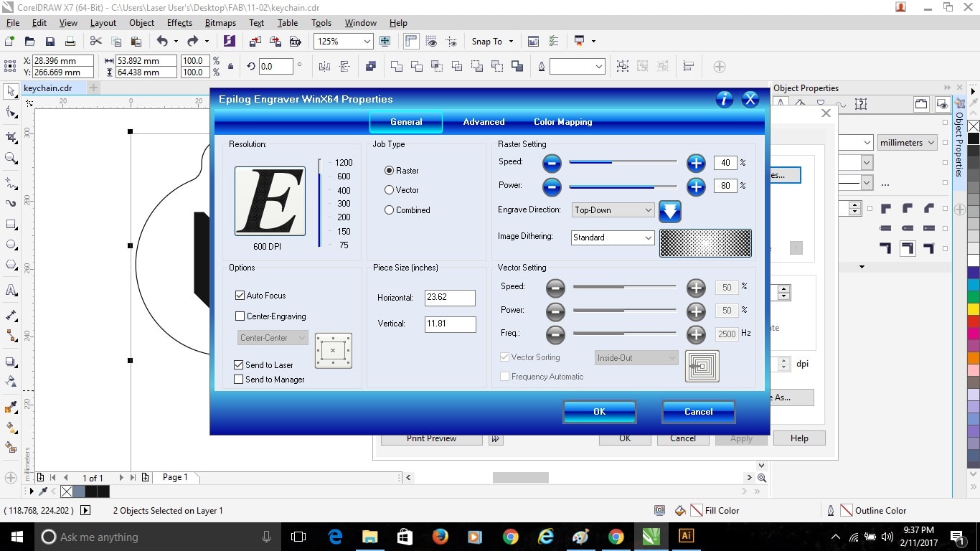Enable the Send to Manager checkbox

(239, 380)
